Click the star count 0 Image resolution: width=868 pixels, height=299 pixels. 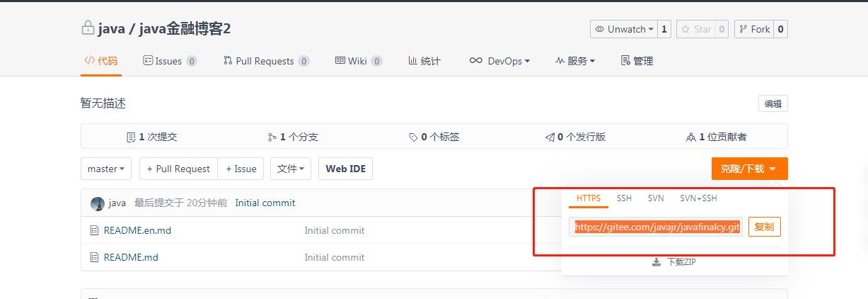722,29
